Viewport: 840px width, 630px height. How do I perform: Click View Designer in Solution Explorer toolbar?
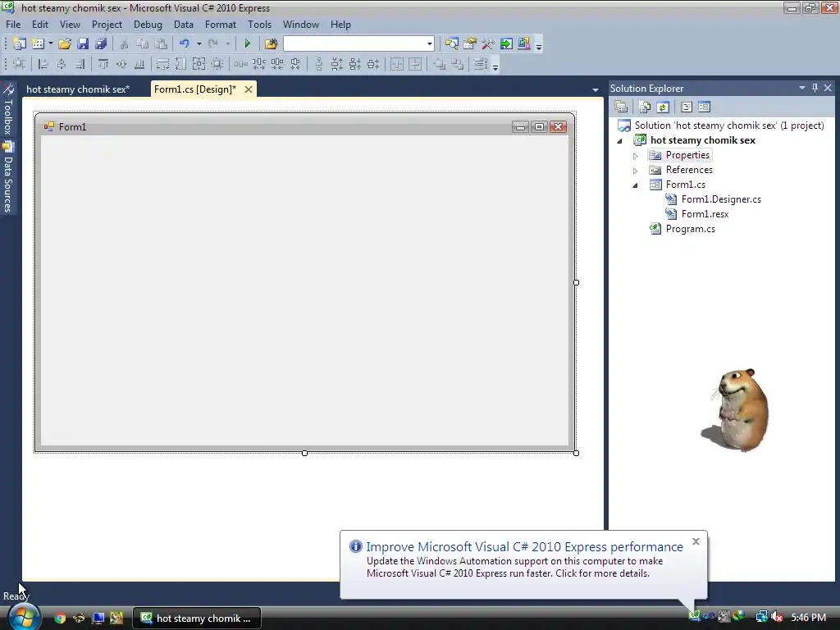(705, 107)
